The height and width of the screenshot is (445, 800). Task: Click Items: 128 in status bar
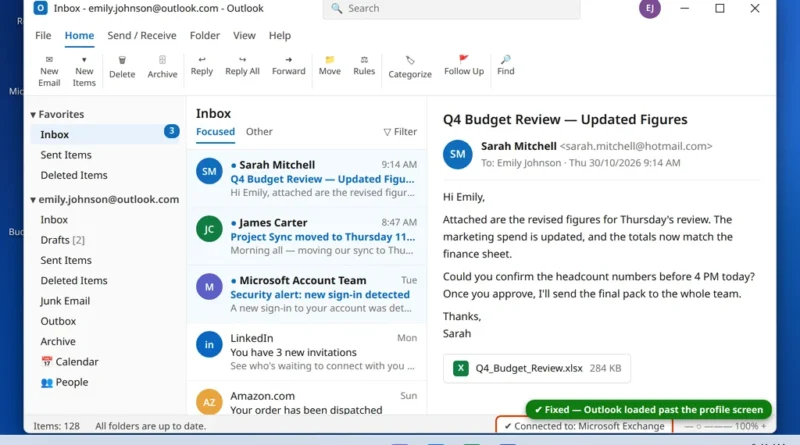(57, 426)
